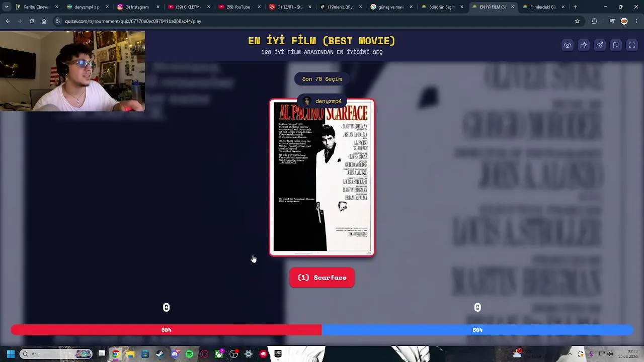Open Opera GX from the taskbar
The image size is (644, 362).
(204, 354)
